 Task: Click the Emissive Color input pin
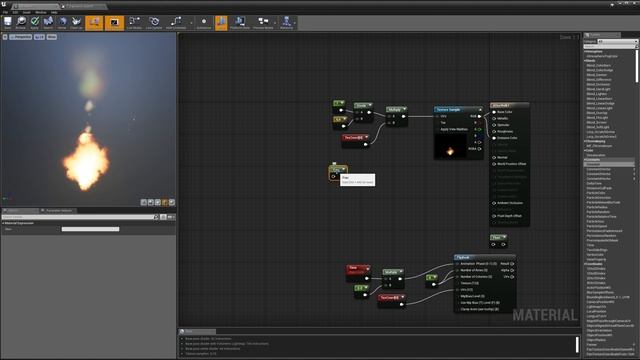pyautogui.click(x=494, y=138)
